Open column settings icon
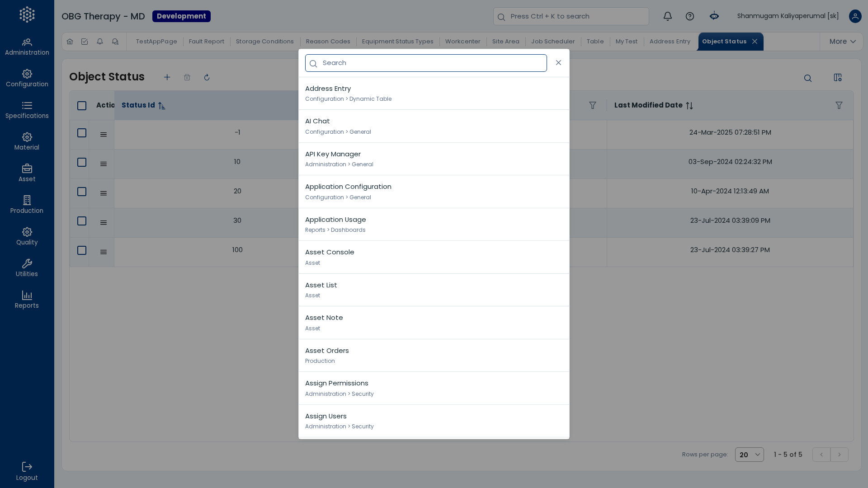Image resolution: width=868 pixels, height=488 pixels. (x=838, y=78)
